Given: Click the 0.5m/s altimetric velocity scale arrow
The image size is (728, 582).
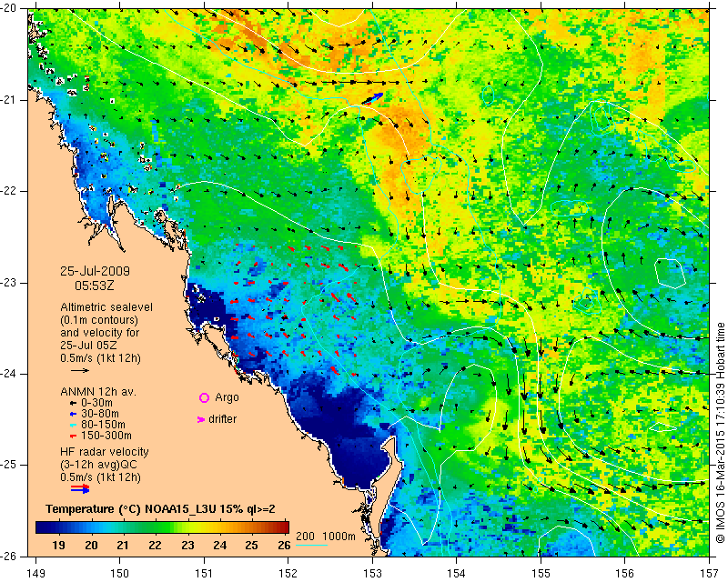Looking at the screenshot, I should point(80,370).
